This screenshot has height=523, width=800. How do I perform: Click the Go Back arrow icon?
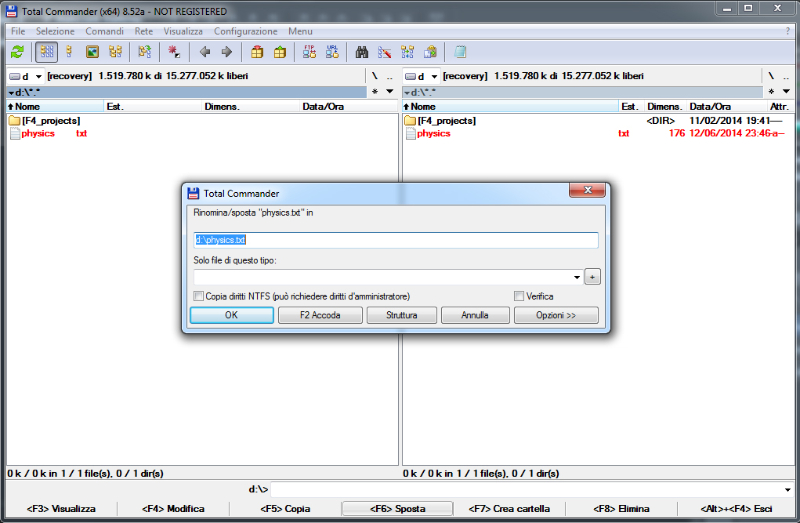point(205,52)
